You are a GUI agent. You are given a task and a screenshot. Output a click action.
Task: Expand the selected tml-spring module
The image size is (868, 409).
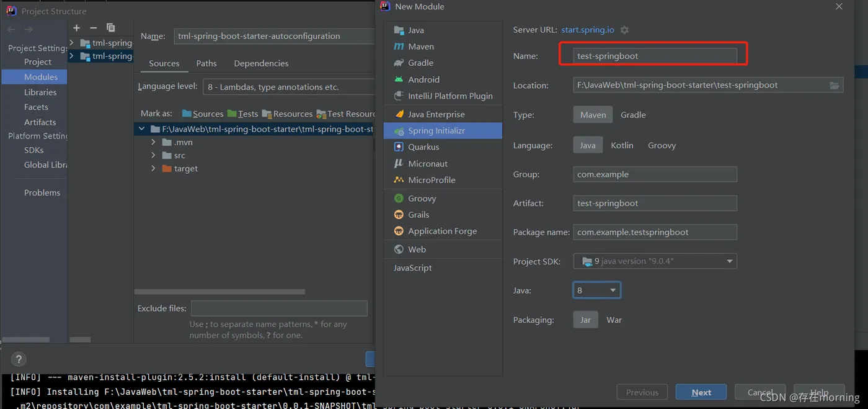(x=72, y=56)
